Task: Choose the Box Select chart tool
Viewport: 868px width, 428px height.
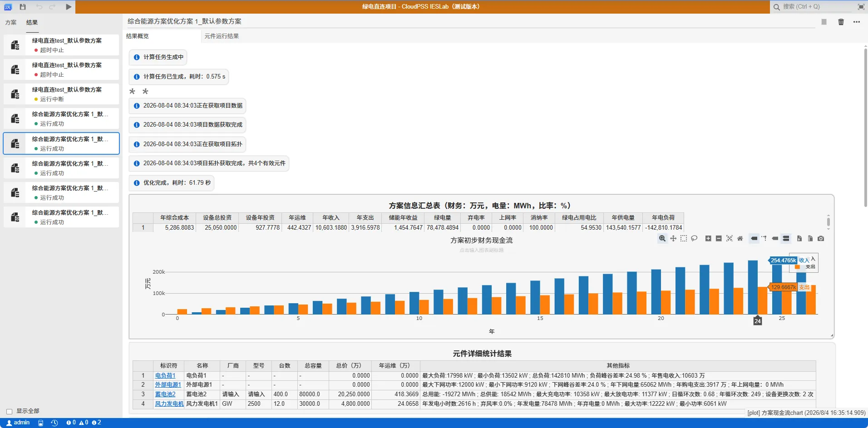Action: (x=684, y=238)
